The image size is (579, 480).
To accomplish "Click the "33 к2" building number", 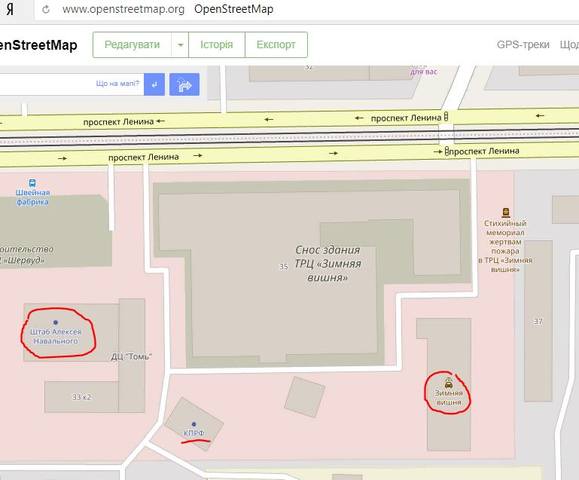I will click(82, 397).
